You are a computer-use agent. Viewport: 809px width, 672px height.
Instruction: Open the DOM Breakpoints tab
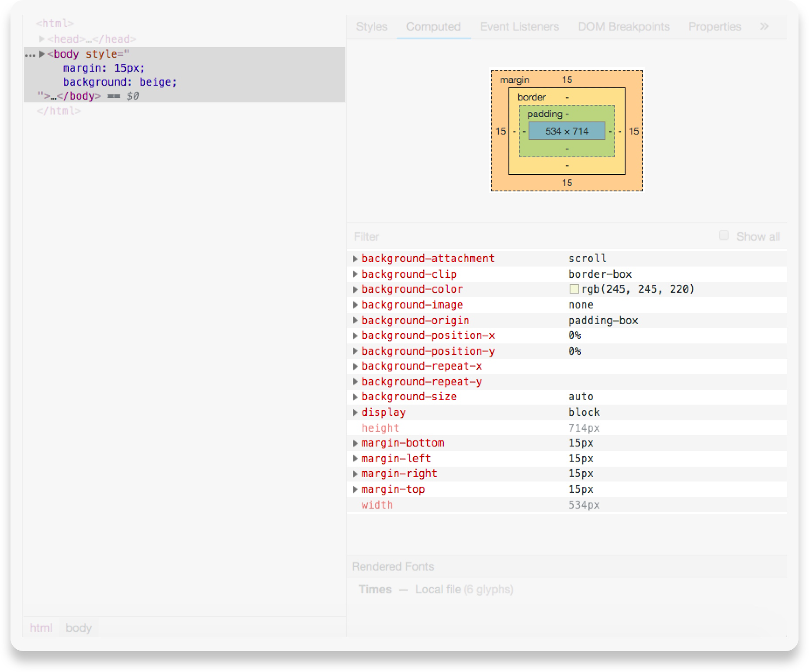[x=624, y=27]
